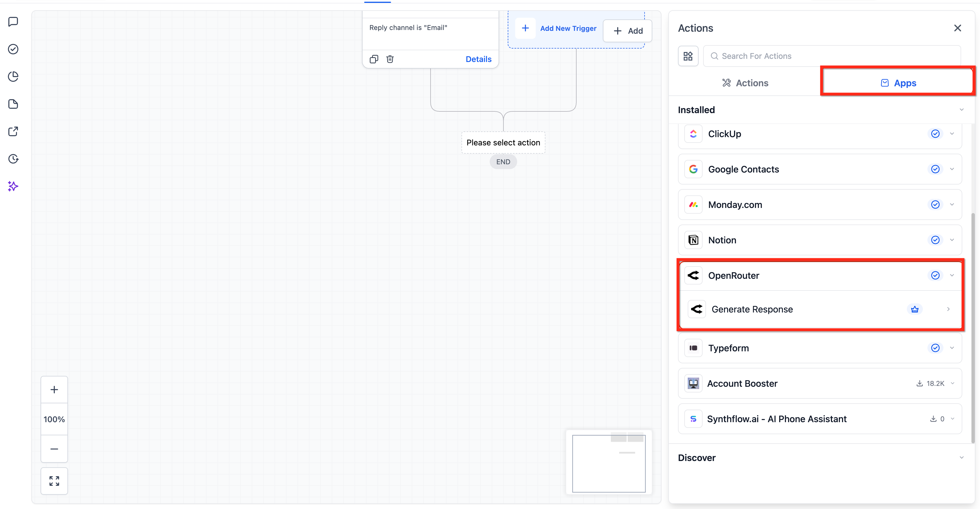The height and width of the screenshot is (509, 980).
Task: Open the conversations chat icon in sidebar
Action: tap(13, 22)
